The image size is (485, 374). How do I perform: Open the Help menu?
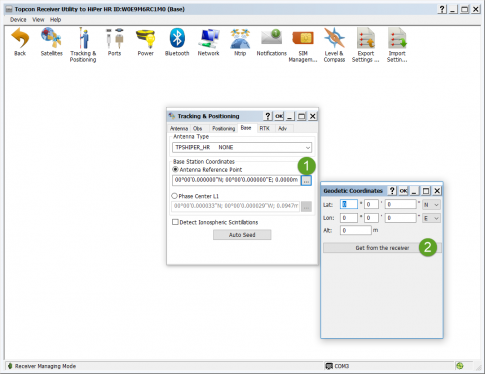click(x=55, y=20)
